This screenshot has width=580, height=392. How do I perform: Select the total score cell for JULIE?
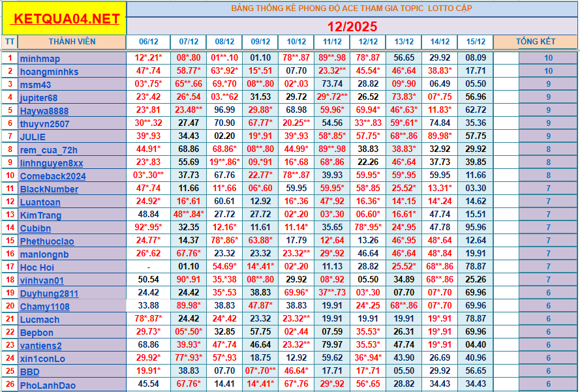(548, 136)
